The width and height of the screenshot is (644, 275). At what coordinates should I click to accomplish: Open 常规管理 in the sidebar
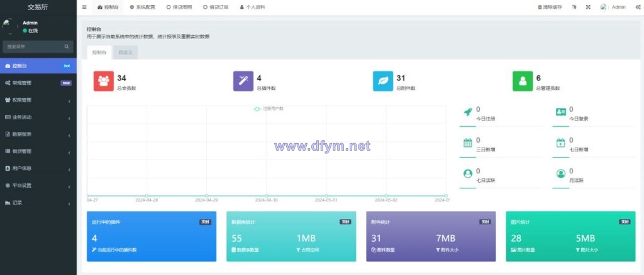[x=38, y=83]
